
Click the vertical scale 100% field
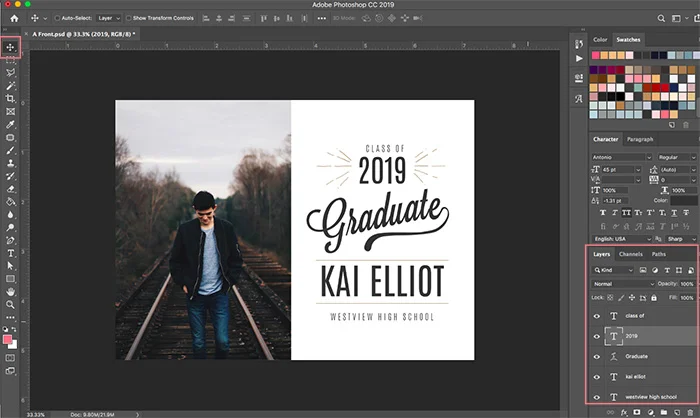(614, 190)
